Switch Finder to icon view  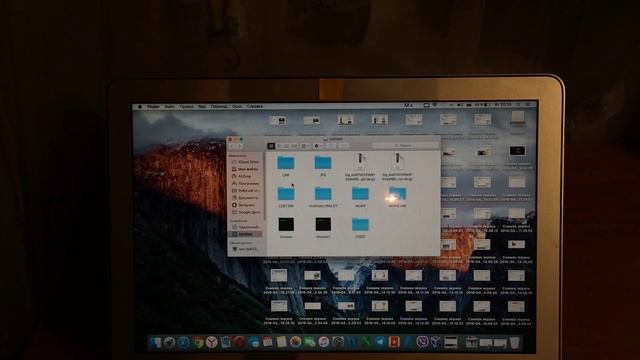tap(271, 146)
